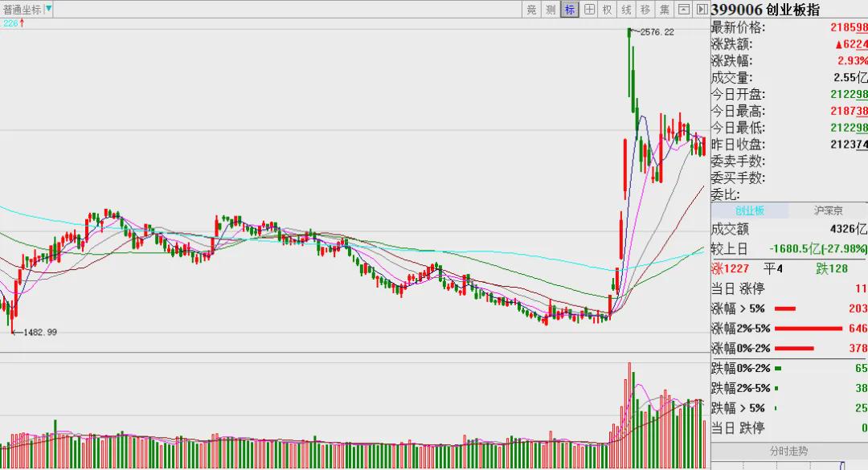Switch to the 沪深京 tab

828,210
